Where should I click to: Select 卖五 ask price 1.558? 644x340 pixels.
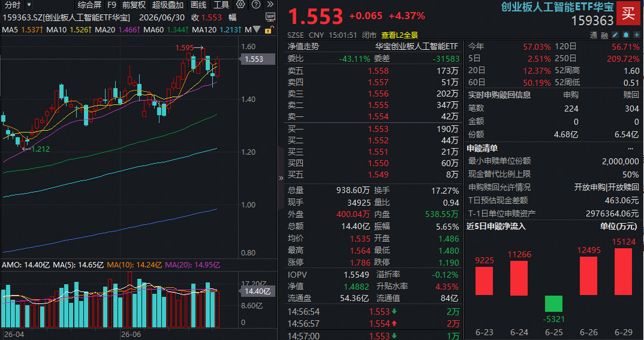point(378,71)
